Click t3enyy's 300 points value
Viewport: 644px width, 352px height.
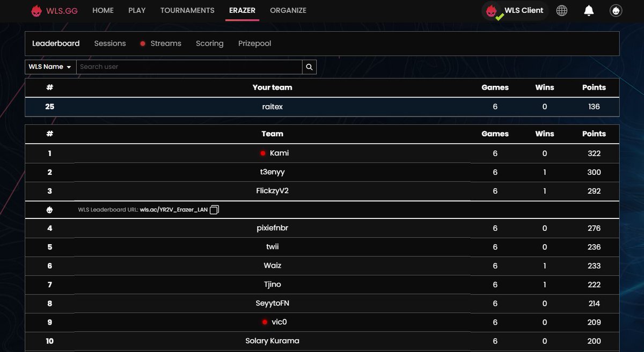click(594, 172)
